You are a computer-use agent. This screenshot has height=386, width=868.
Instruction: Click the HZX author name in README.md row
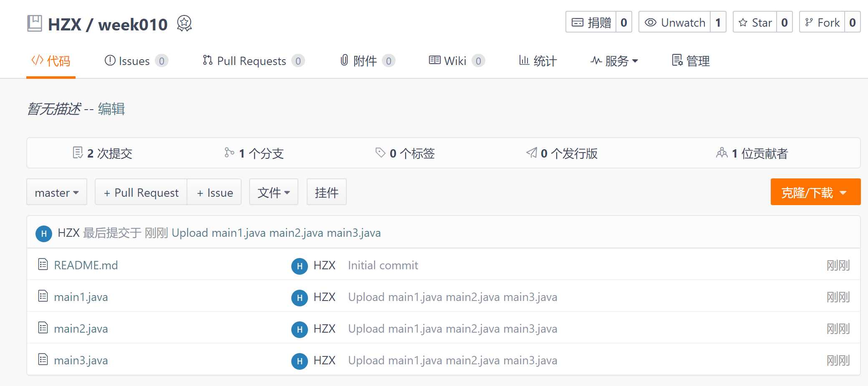click(x=325, y=265)
